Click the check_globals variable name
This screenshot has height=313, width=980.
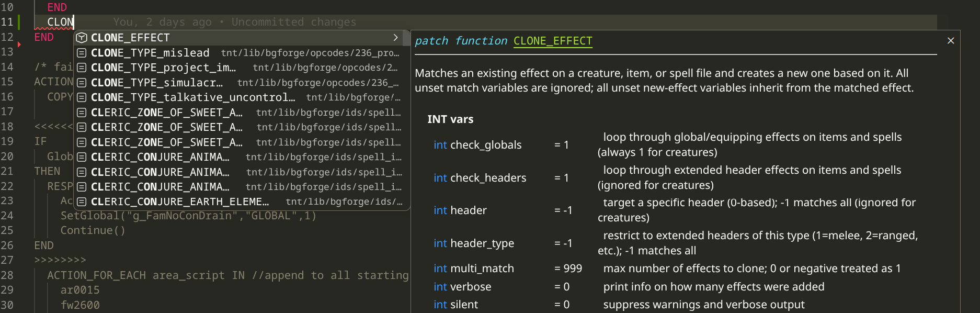(x=486, y=145)
